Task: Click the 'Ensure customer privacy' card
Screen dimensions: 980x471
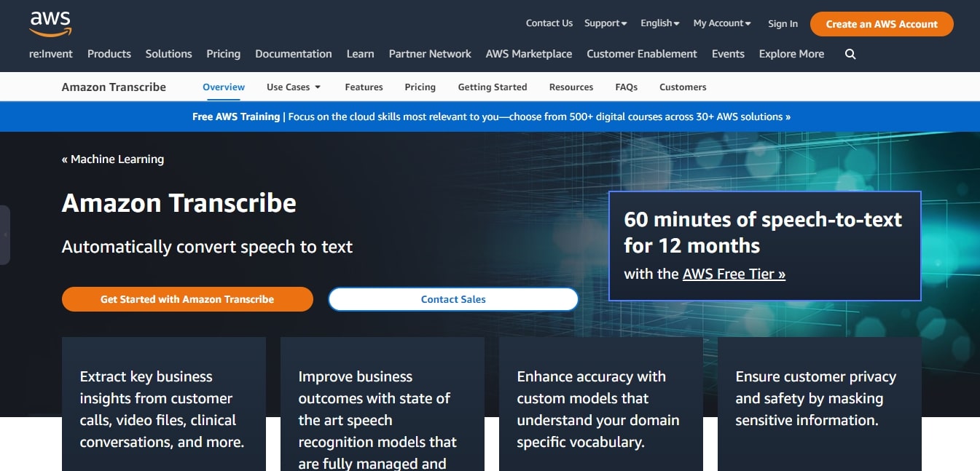Action: point(820,404)
